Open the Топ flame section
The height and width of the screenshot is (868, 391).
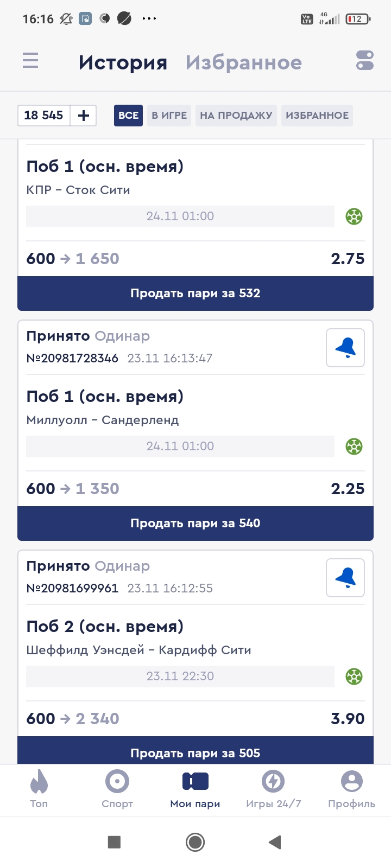(39, 789)
